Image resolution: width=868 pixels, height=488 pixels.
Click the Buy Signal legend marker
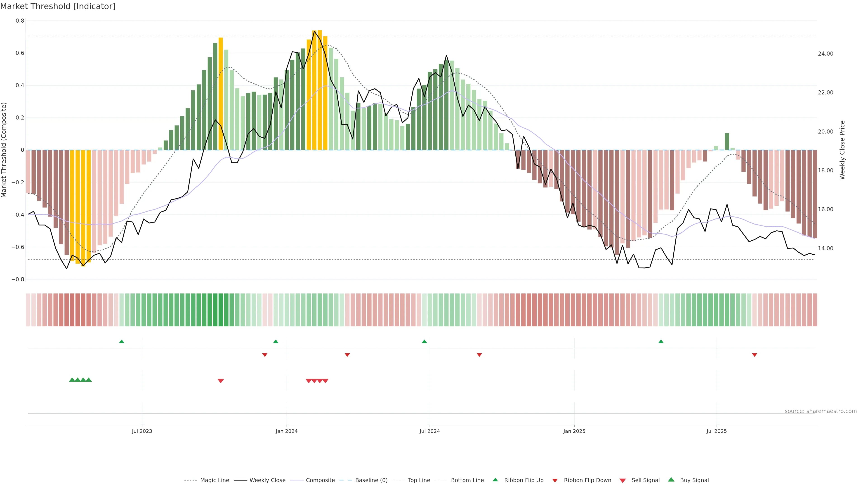[671, 480]
